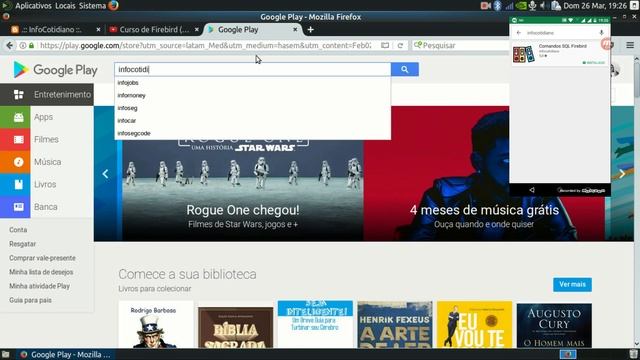The height and width of the screenshot is (360, 640).
Task: Tap the microphone icon in phone overlay
Action: pyautogui.click(x=601, y=33)
